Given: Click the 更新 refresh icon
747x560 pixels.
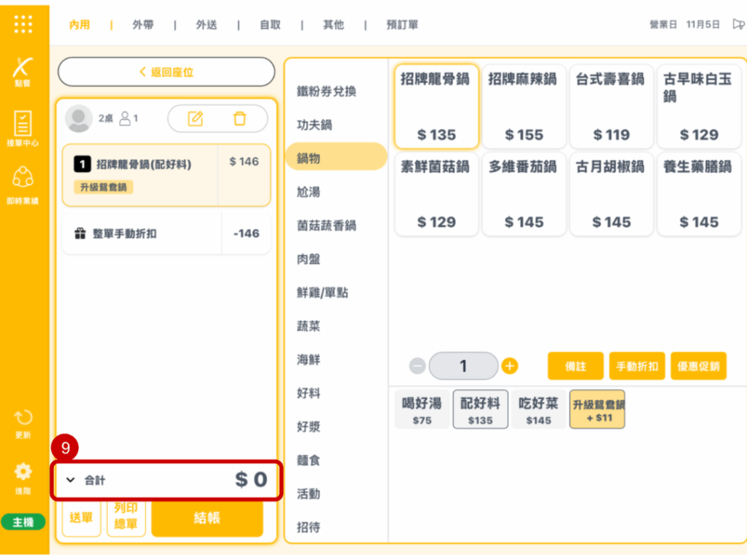Looking at the screenshot, I should (23, 421).
